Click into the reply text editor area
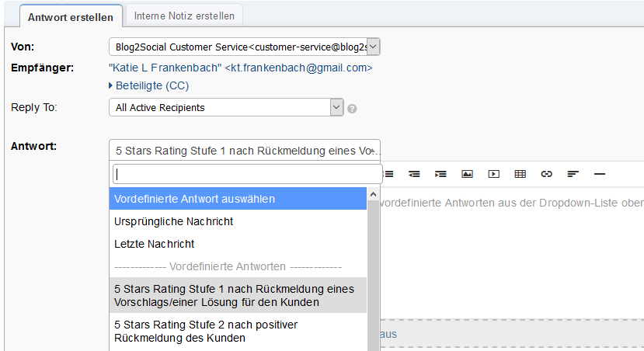Viewport: 644px width, 351px height. pyautogui.click(x=511, y=255)
